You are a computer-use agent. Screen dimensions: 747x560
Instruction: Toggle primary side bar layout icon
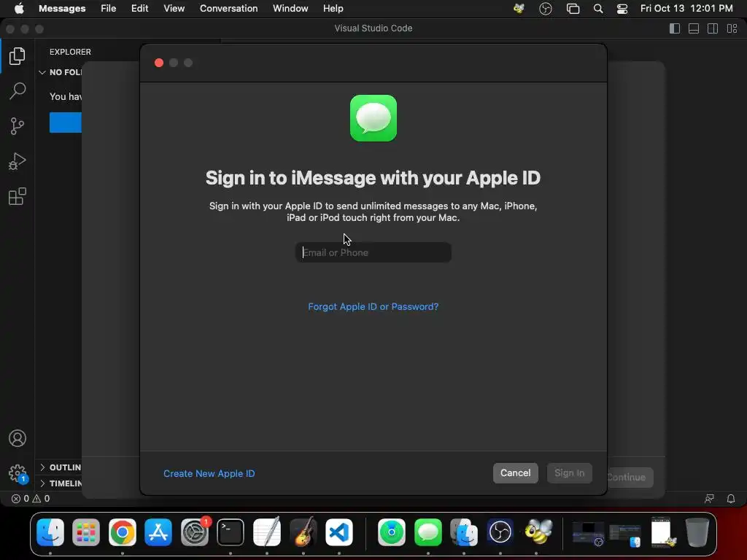pyautogui.click(x=675, y=28)
